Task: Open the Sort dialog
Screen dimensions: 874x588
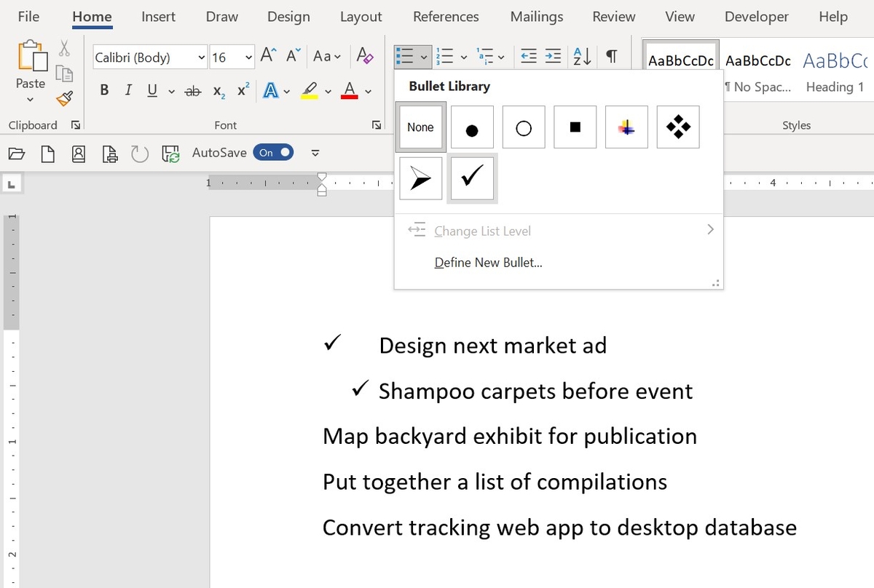Action: pos(580,55)
